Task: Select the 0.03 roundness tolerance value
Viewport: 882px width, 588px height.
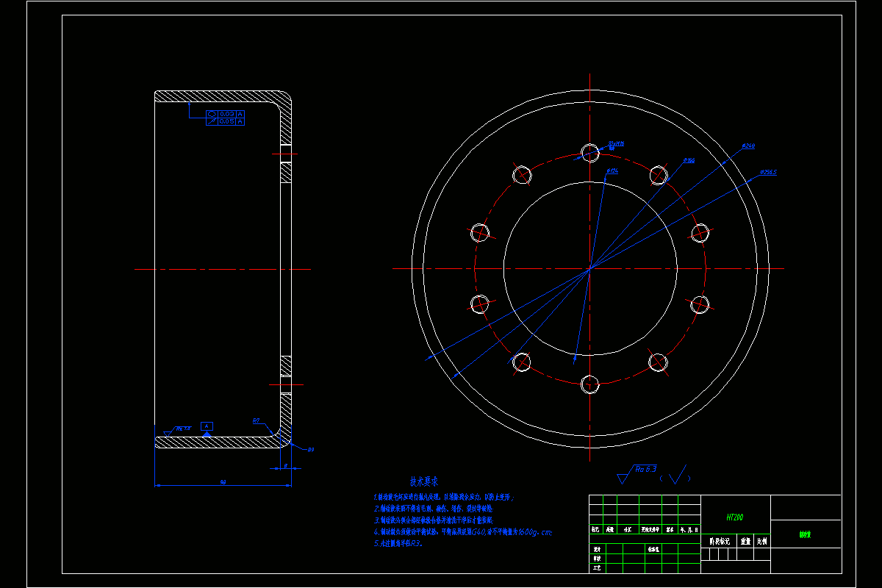Action: [227, 114]
